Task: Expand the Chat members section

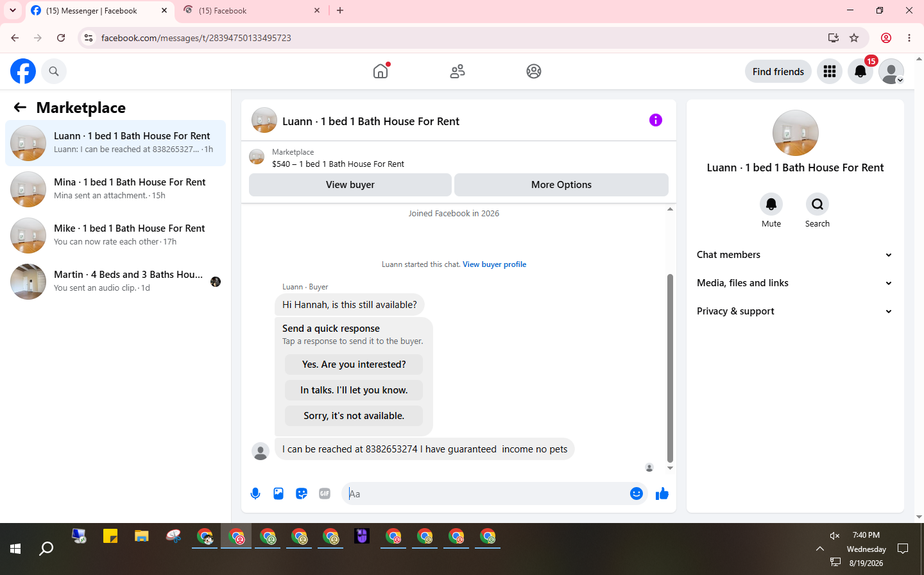Action: [794, 255]
